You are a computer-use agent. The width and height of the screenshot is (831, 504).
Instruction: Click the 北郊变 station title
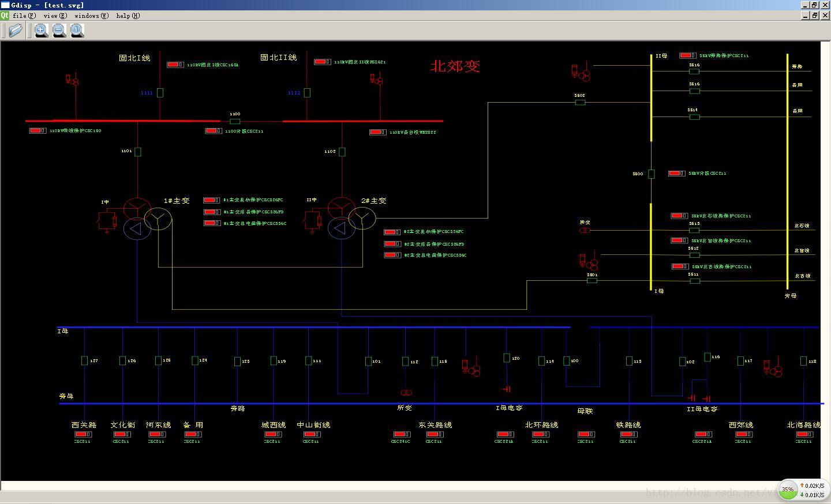[455, 66]
